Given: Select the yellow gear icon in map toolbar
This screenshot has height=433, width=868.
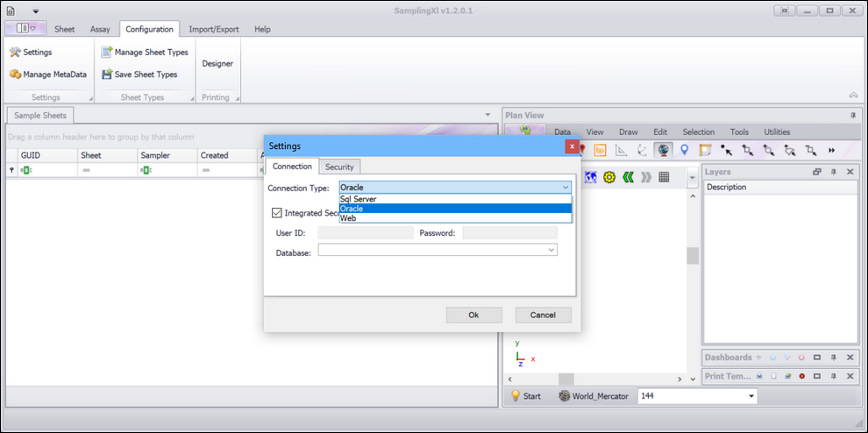Looking at the screenshot, I should pyautogui.click(x=609, y=177).
